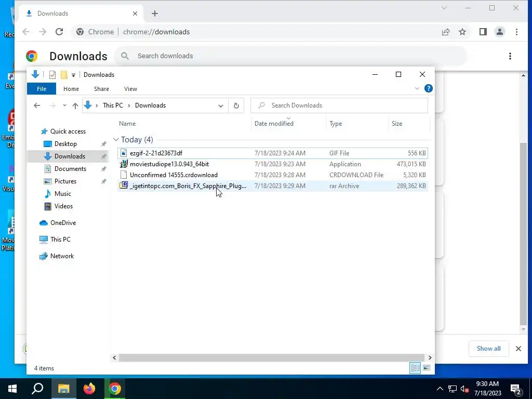
Task: Select the igetintopc Boris FX rar archive
Action: (x=272, y=186)
